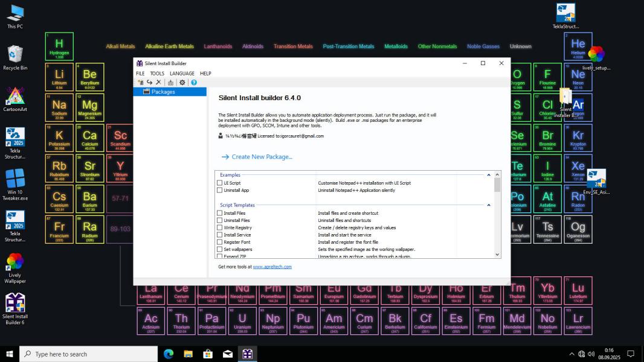Show hidden icons in the system tray
The image size is (644, 362).
point(572,354)
